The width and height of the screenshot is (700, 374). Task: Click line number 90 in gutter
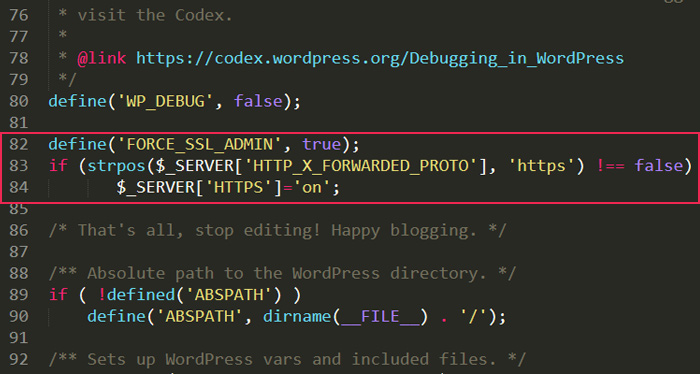pos(19,316)
